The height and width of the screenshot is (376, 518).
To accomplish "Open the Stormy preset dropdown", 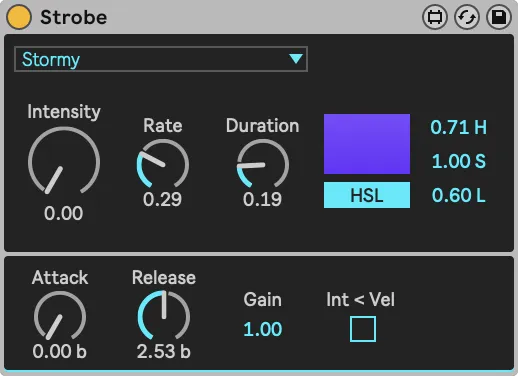I will coord(161,59).
